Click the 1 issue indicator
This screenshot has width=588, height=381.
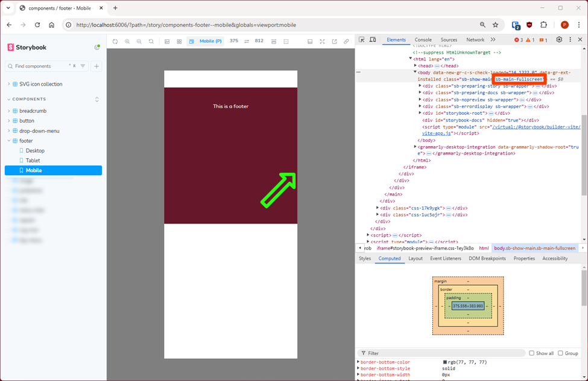click(543, 40)
